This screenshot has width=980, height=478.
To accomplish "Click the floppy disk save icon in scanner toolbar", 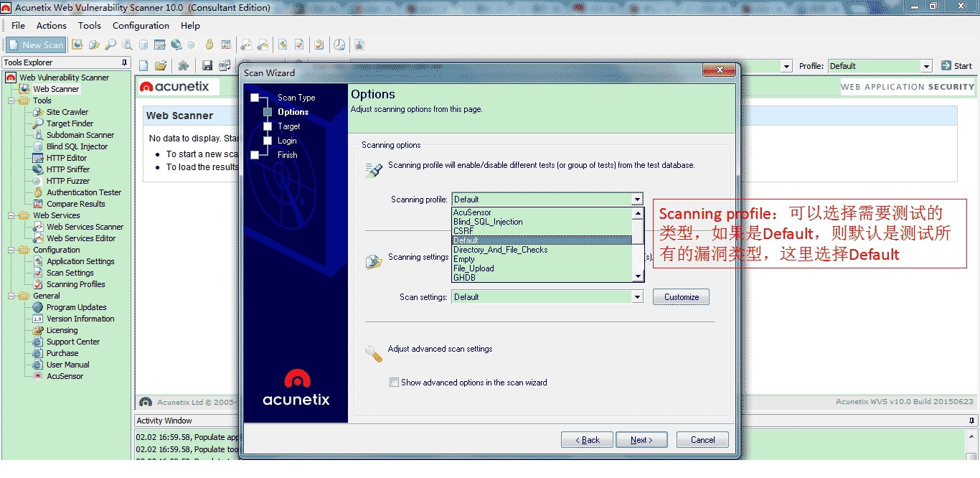I will [207, 65].
